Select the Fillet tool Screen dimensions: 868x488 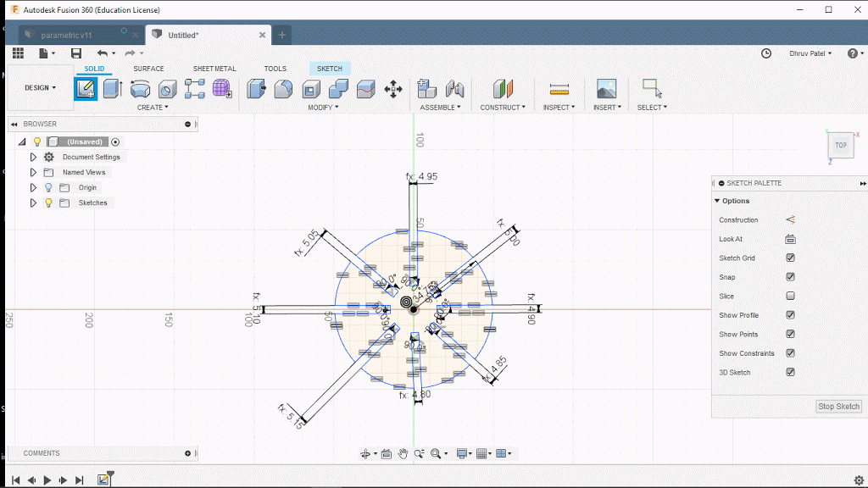(283, 89)
